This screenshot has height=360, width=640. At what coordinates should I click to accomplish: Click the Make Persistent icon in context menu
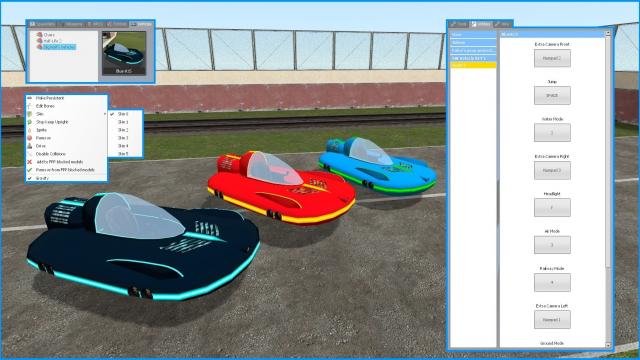(29, 98)
